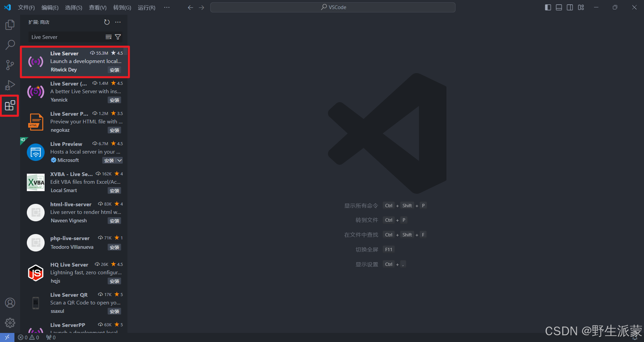
Task: Open the 查看(V) menu
Action: pos(98,7)
